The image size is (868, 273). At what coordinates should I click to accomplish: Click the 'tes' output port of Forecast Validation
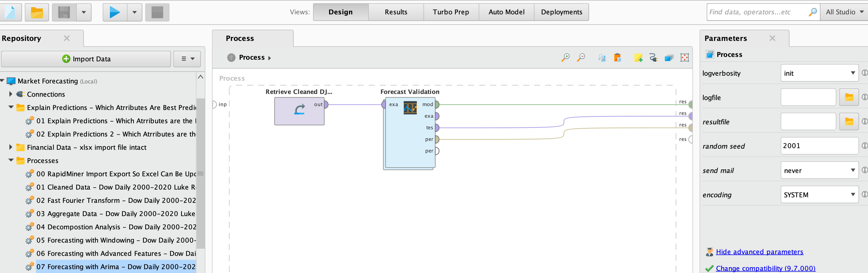(437, 128)
